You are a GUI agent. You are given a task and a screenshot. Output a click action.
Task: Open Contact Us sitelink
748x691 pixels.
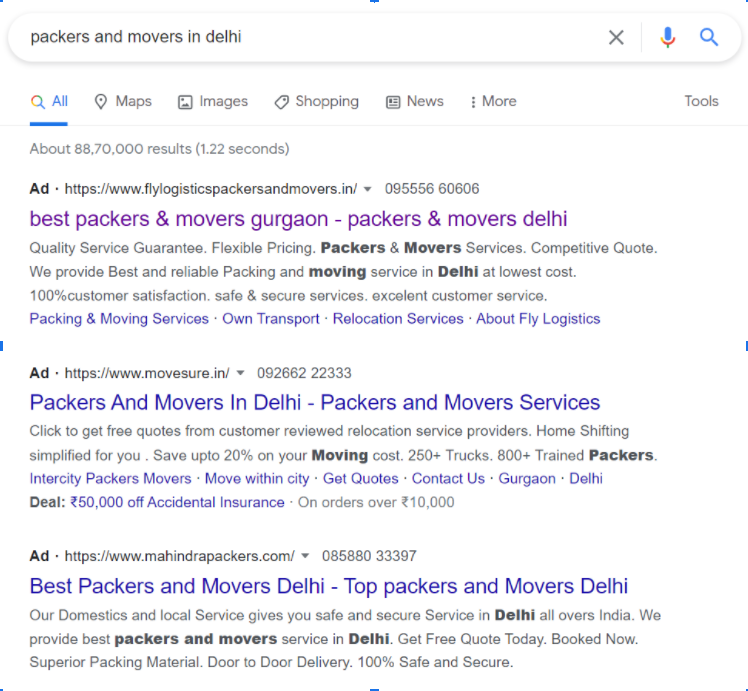tap(448, 478)
